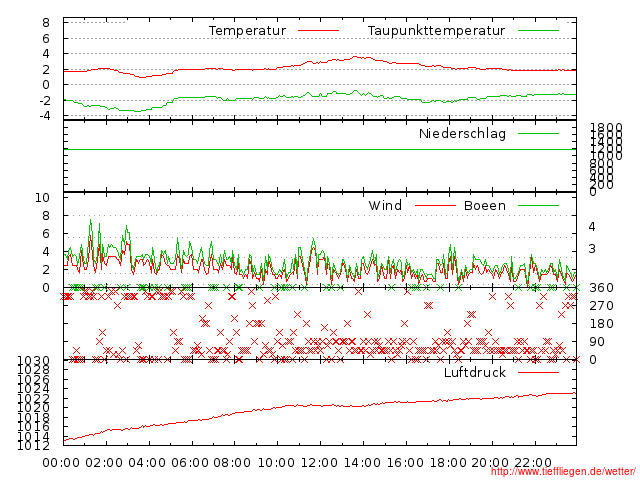Image resolution: width=640 pixels, height=480 pixels.
Task: Click the 06:00 time axis label
Action: point(190,463)
